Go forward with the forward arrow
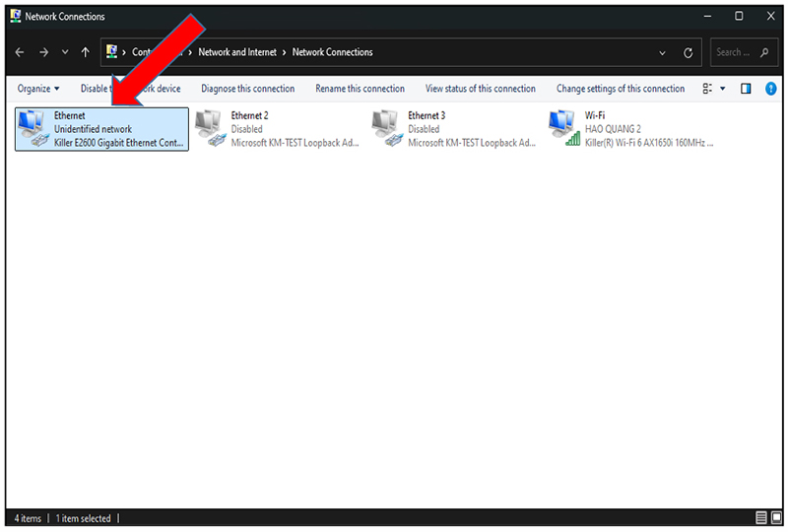Viewport: 788px width, 532px height. point(43,52)
